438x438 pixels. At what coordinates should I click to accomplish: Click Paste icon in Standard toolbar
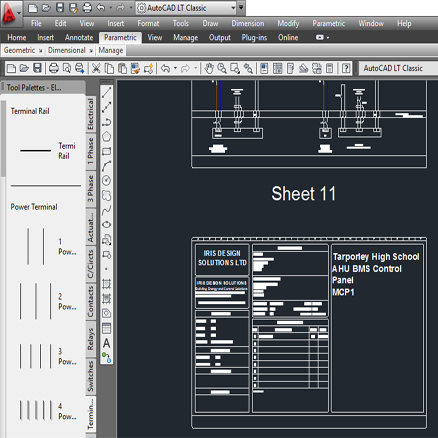pyautogui.click(x=122, y=68)
